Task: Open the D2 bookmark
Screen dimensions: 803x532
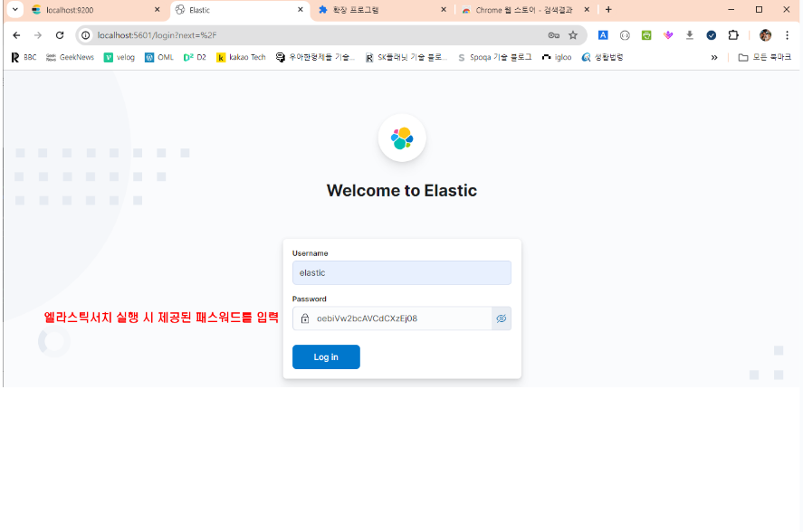Action: 196,57
